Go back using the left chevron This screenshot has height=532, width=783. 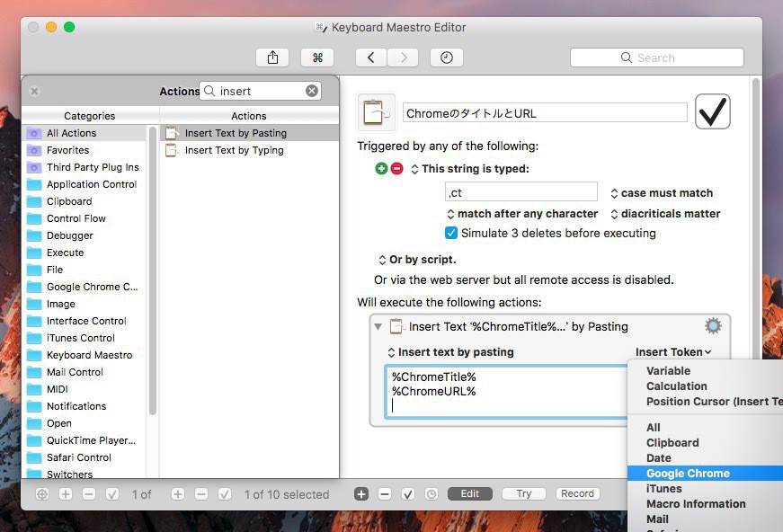click(x=370, y=58)
